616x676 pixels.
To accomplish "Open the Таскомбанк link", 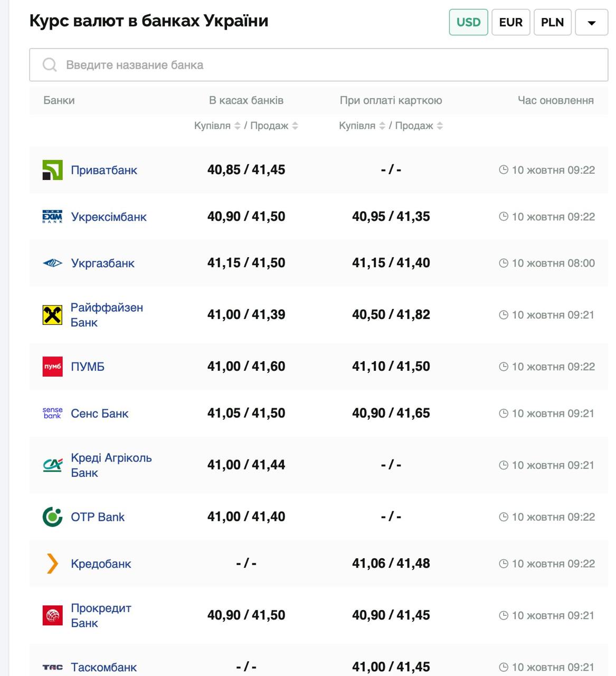I will 103,667.
